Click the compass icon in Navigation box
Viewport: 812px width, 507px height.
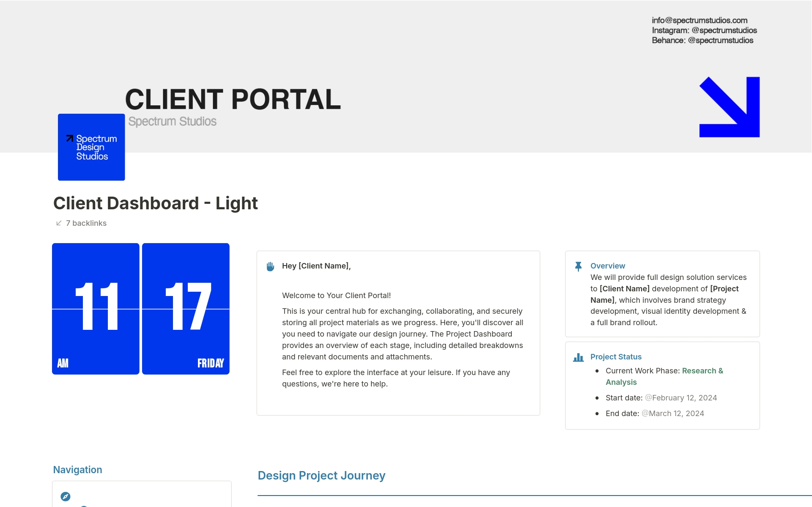(x=66, y=496)
